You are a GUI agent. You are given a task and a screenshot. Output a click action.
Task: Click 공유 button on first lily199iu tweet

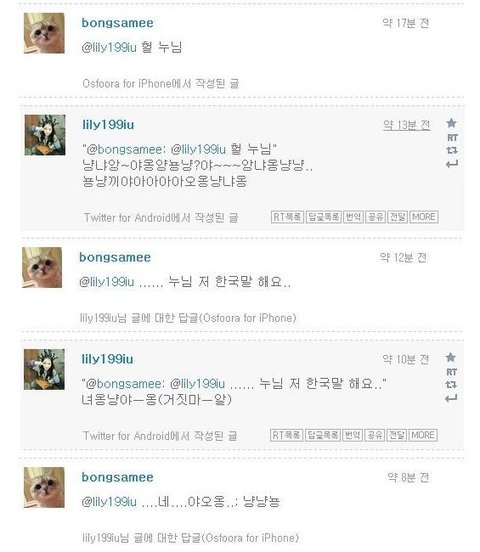pos(375,217)
